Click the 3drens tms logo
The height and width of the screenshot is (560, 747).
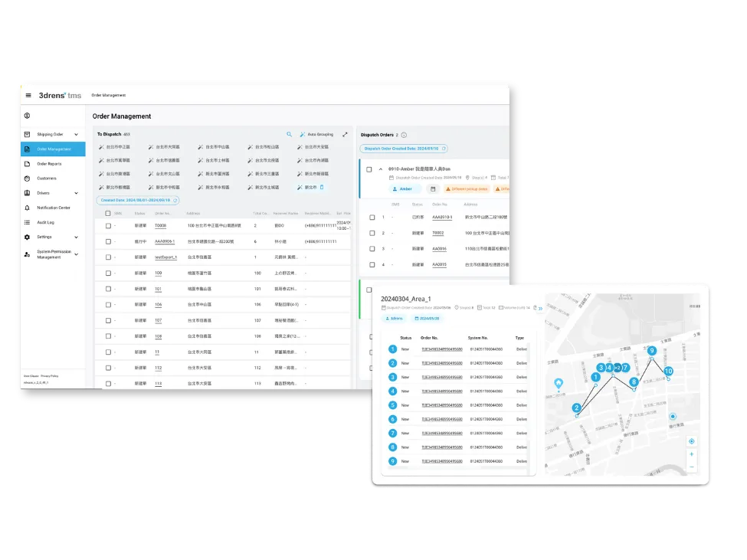point(60,95)
